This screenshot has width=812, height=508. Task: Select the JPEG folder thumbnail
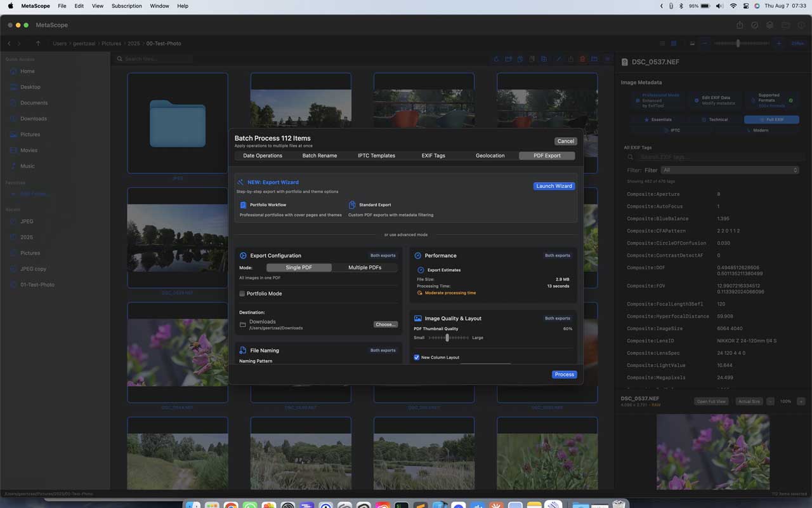tap(178, 123)
